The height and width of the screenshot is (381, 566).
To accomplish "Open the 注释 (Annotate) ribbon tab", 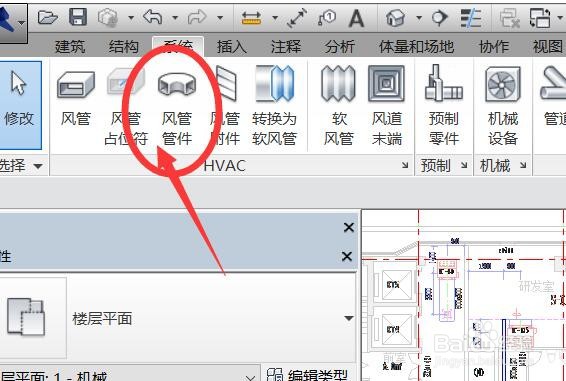I will point(286,47).
